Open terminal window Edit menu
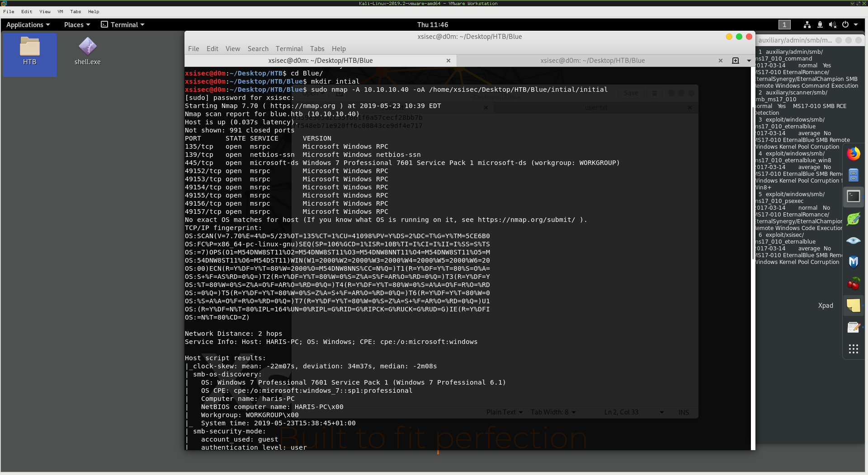868x475 pixels. click(212, 49)
